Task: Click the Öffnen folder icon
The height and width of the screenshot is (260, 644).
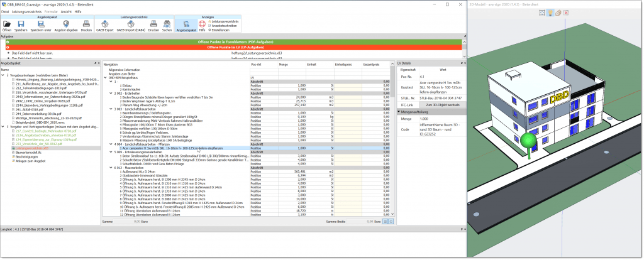Action: 7,24
